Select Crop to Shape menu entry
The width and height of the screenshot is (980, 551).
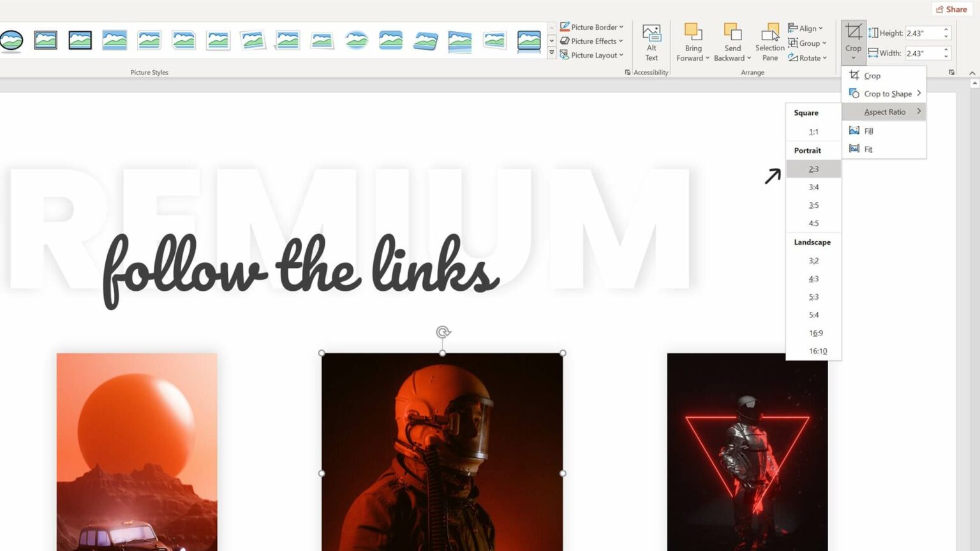[888, 93]
